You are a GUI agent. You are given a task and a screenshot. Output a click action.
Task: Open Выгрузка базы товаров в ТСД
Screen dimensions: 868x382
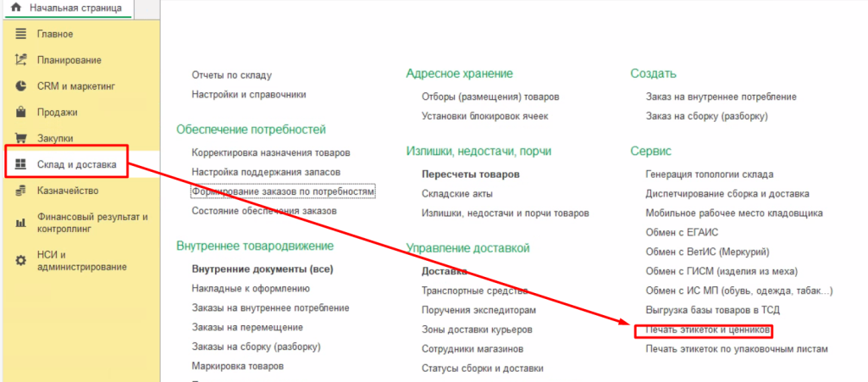click(x=713, y=310)
